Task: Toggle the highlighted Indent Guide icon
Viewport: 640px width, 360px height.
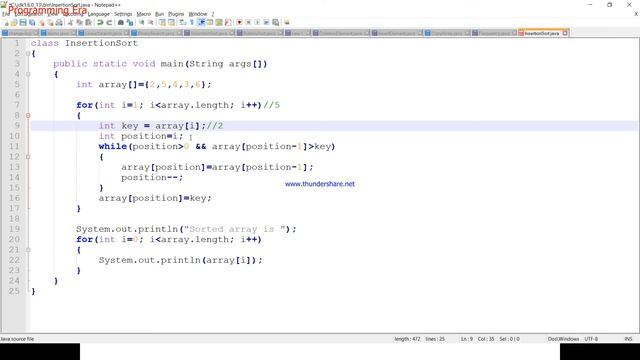Action: click(x=201, y=22)
